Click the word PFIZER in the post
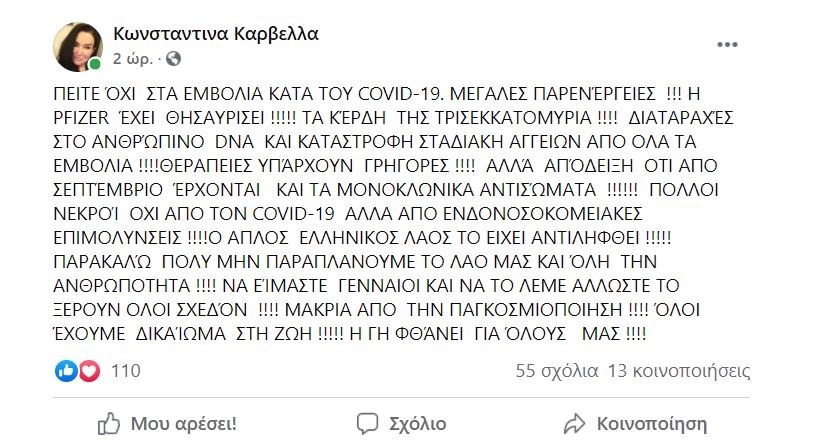This screenshot has width=814, height=448. [82, 115]
